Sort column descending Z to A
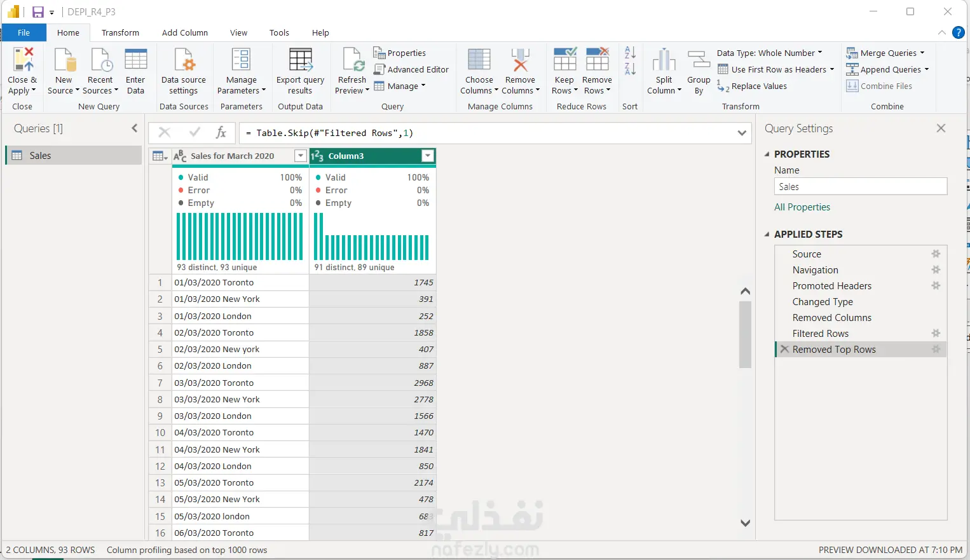 (x=630, y=69)
